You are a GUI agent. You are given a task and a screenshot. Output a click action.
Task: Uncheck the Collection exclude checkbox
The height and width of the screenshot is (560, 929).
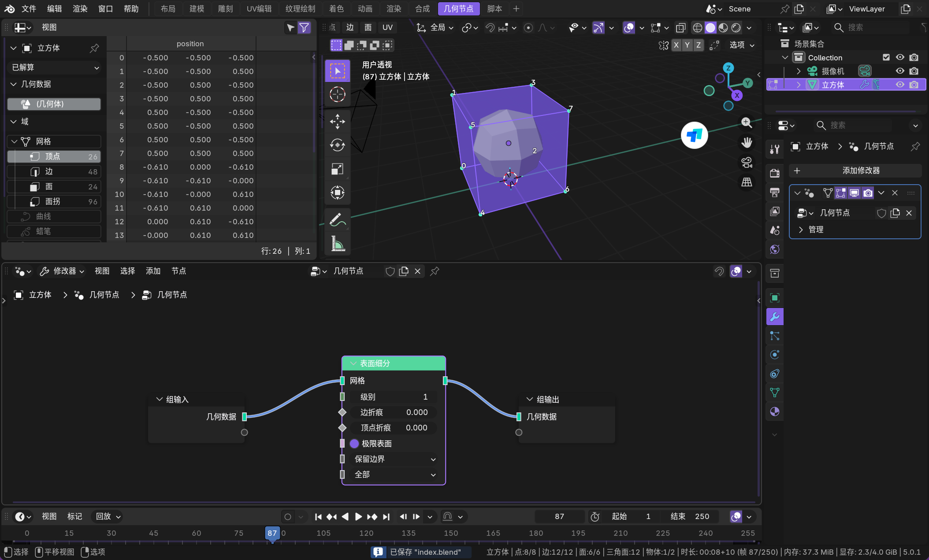point(886,57)
